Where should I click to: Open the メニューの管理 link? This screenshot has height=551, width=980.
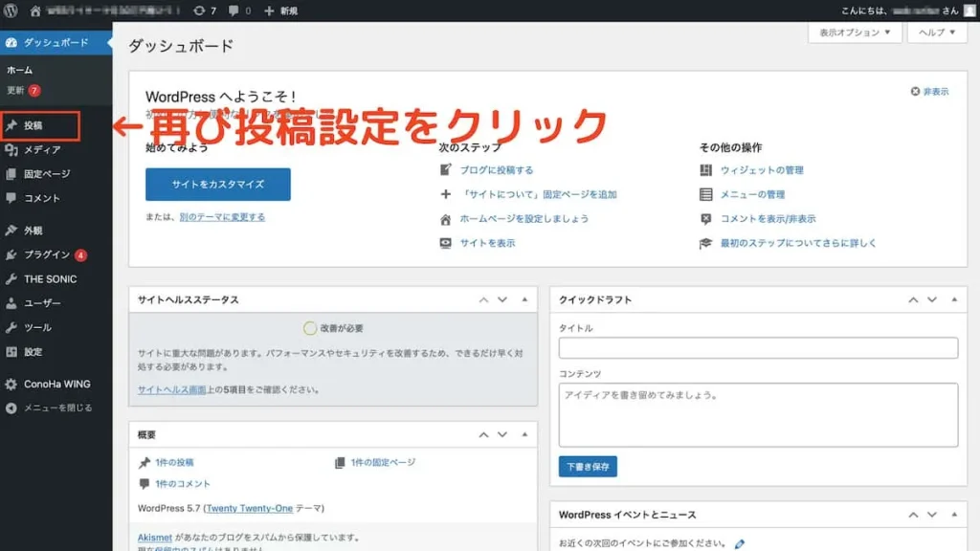(752, 194)
